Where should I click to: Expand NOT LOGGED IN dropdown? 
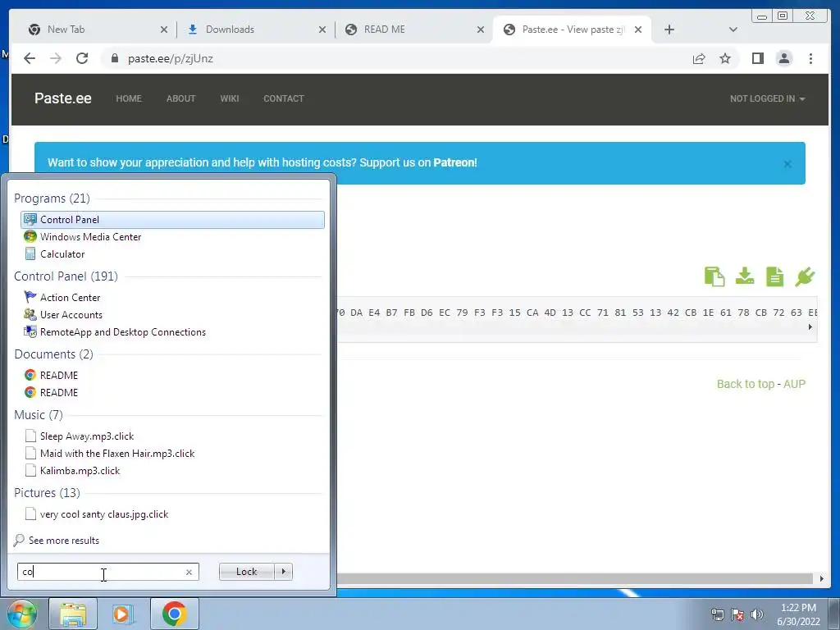tap(767, 98)
